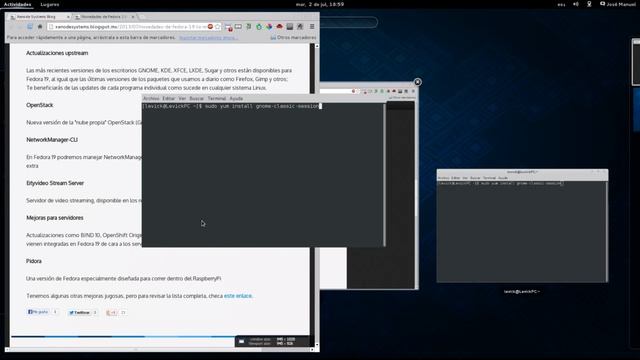Click the browser home icon
The width and height of the screenshot is (640, 360).
tap(40, 27)
